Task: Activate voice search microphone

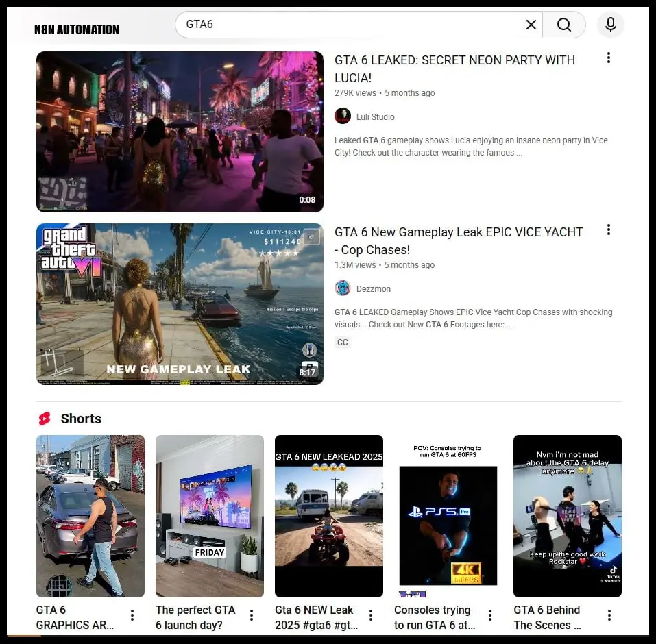Action: pos(610,25)
